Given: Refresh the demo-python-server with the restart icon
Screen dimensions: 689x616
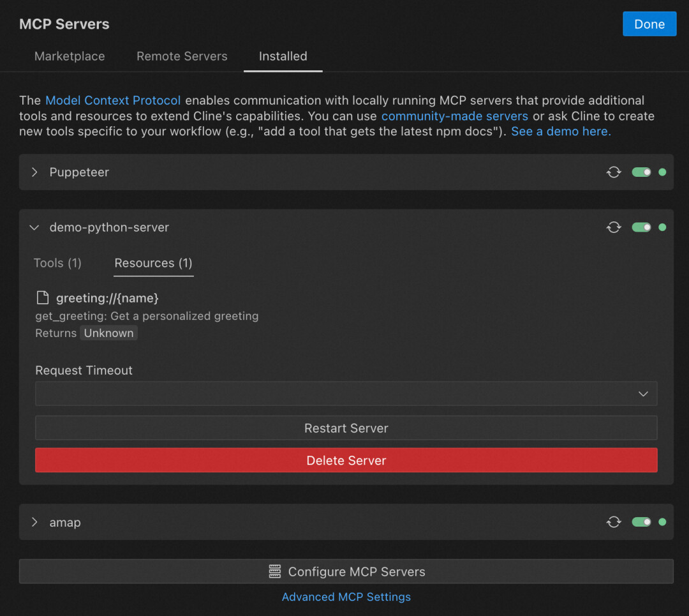Looking at the screenshot, I should point(614,227).
